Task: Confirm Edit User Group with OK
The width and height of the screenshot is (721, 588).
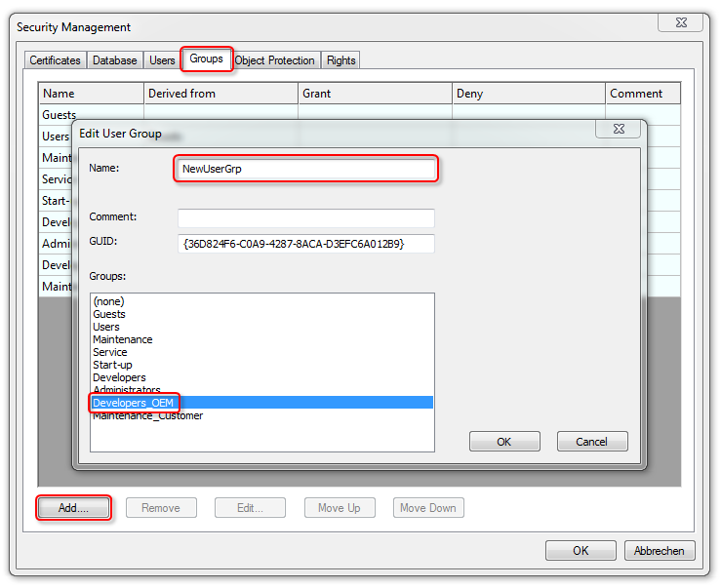Action: (x=504, y=442)
